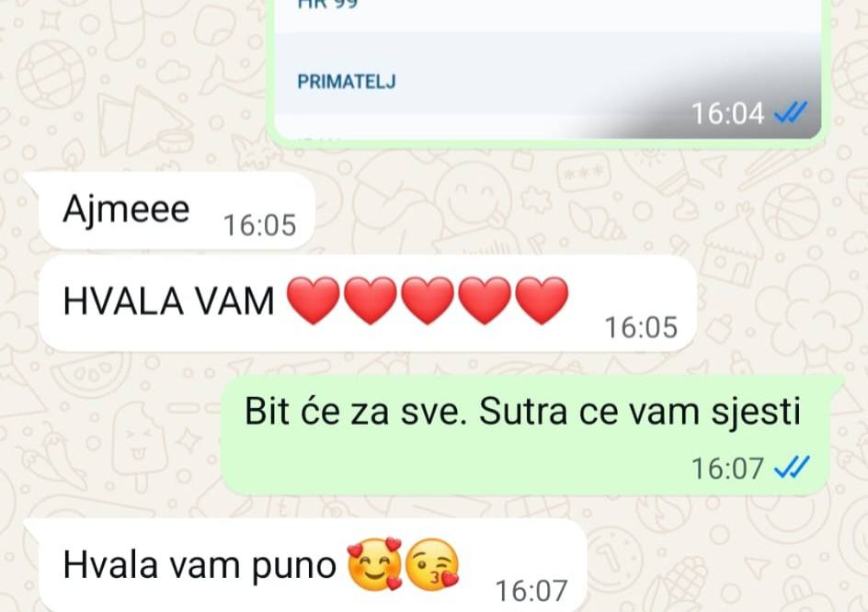868x612 pixels.
Task: Tap the last red heart emoji
Action: click(542, 300)
